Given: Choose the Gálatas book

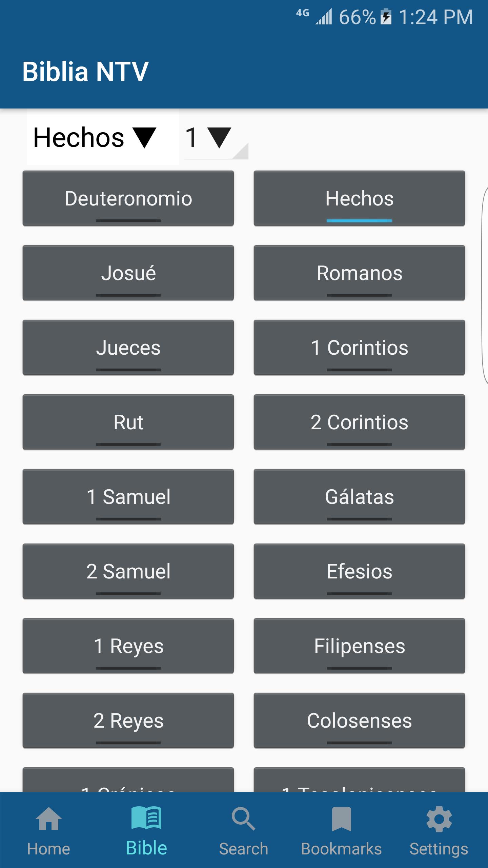Looking at the screenshot, I should [359, 497].
